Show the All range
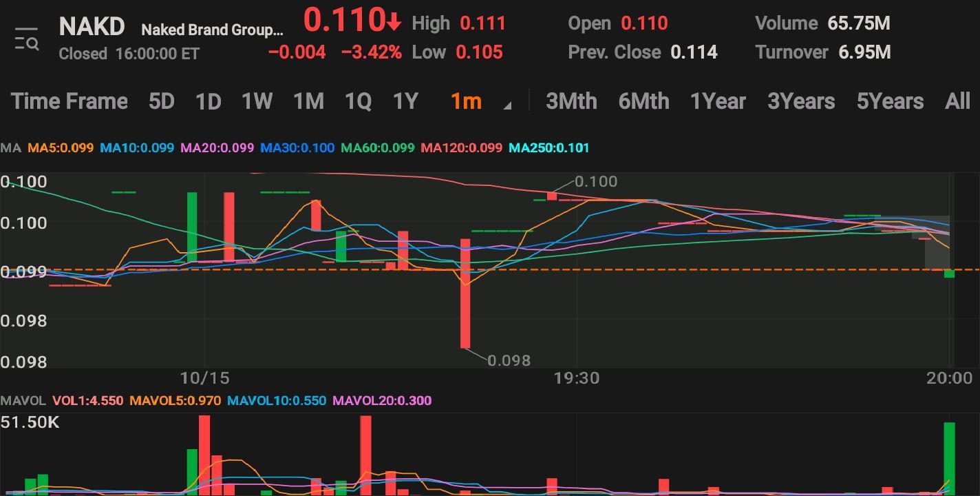Viewport: 980px width, 496px height. pos(957,102)
